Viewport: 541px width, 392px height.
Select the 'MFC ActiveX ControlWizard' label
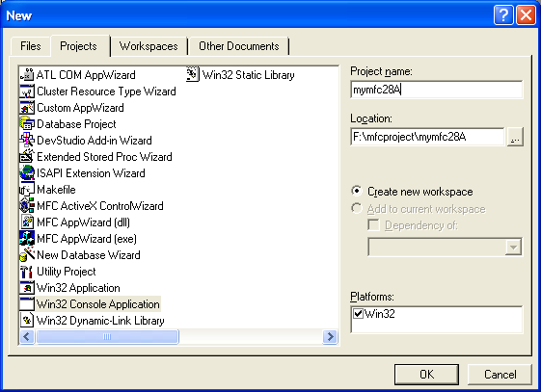100,206
